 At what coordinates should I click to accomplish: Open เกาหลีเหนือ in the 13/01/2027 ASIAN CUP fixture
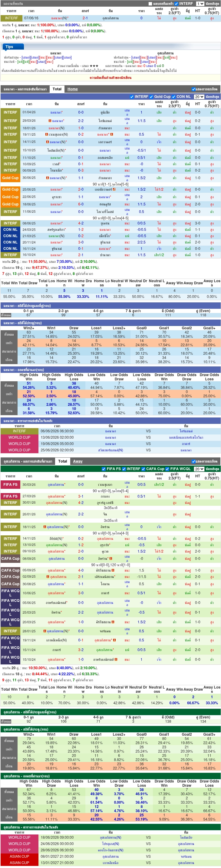[x=111, y=863]
